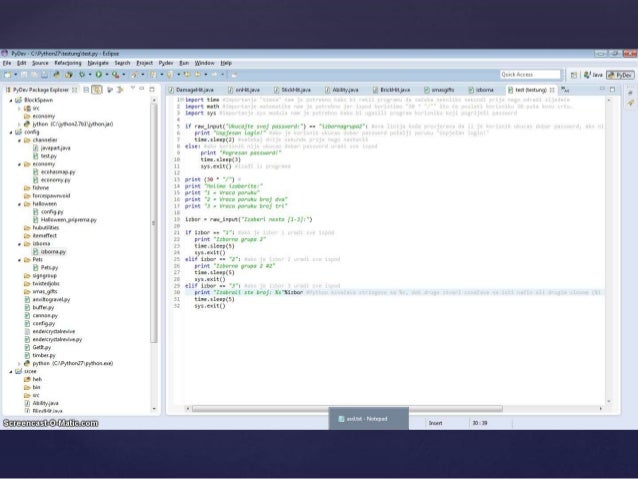This screenshot has height=479, width=638.
Task: Select izborna.py in the tree
Action: coord(49,252)
